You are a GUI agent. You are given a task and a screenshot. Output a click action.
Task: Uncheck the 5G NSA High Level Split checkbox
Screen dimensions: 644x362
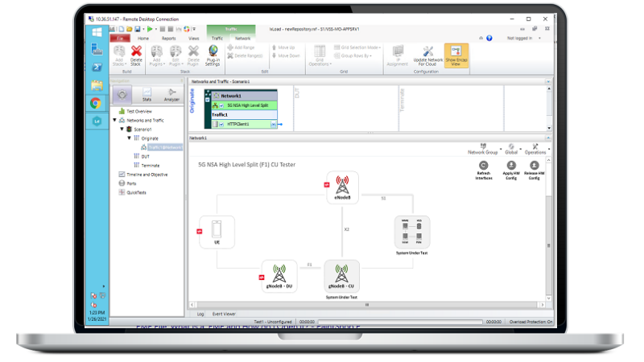pos(221,105)
